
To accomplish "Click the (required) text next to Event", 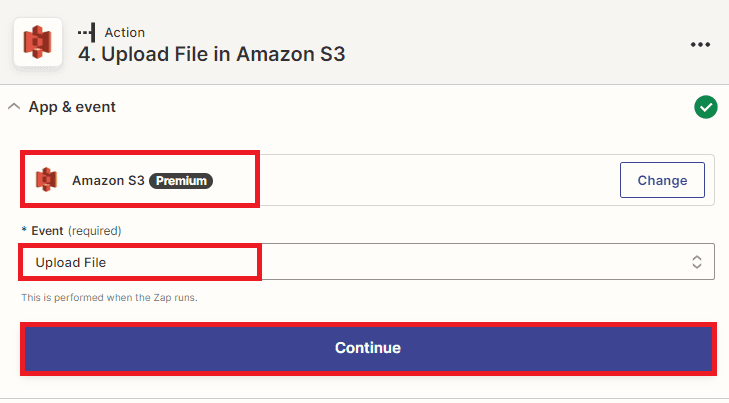I will click(94, 230).
